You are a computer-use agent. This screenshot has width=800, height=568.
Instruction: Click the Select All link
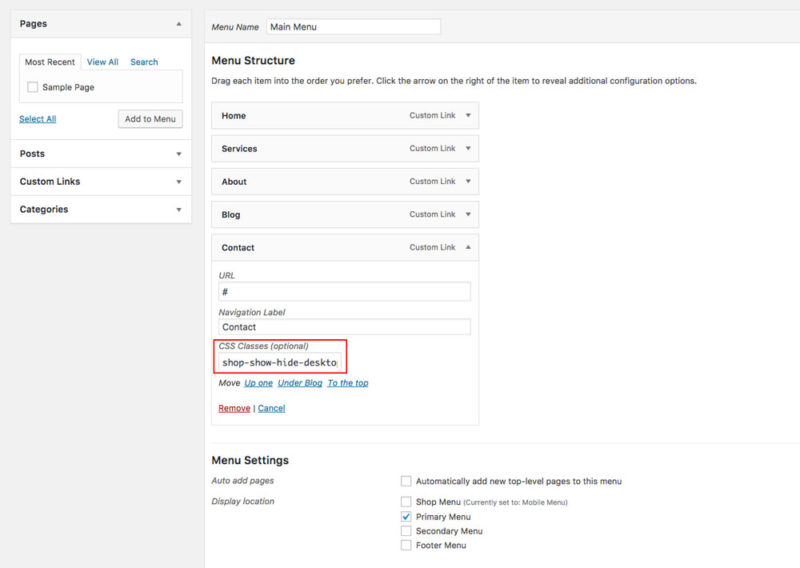click(x=38, y=119)
